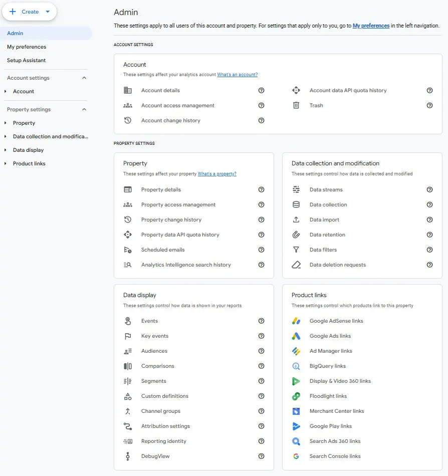
Task: Click the Google AdSense logo icon
Action: 296,321
